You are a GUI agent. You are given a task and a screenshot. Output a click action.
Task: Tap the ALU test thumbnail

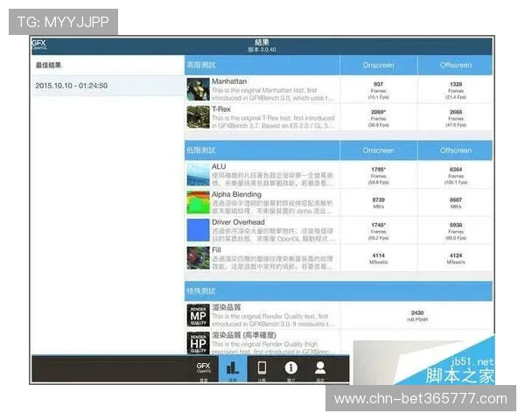coord(198,174)
